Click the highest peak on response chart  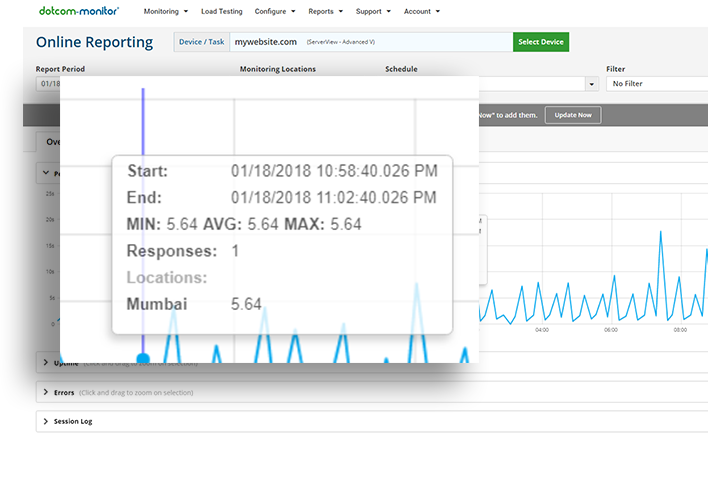(x=660, y=232)
